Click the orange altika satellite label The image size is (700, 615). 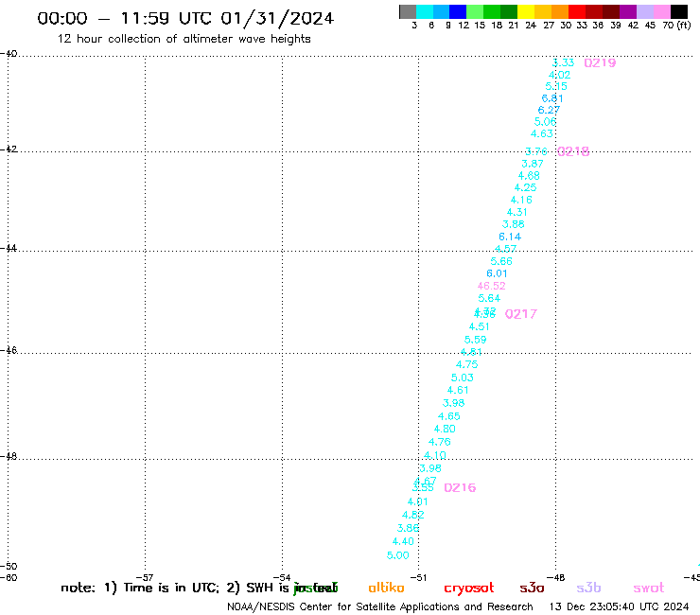coord(386,588)
